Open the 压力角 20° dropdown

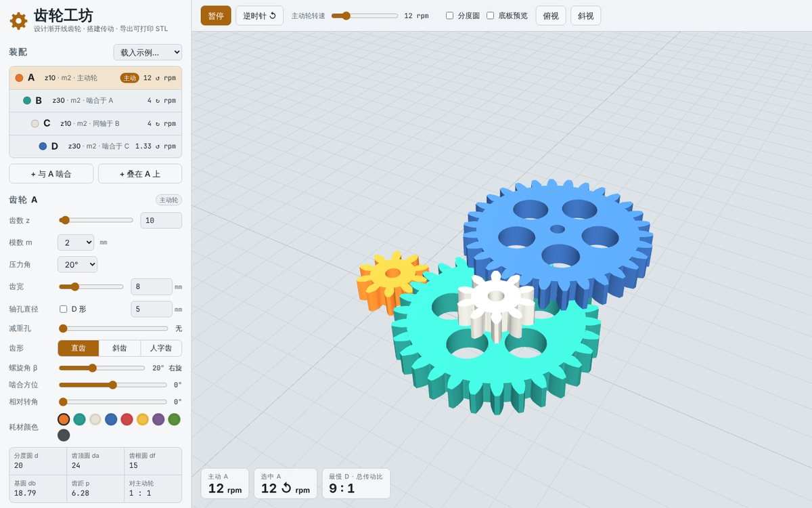tap(77, 264)
